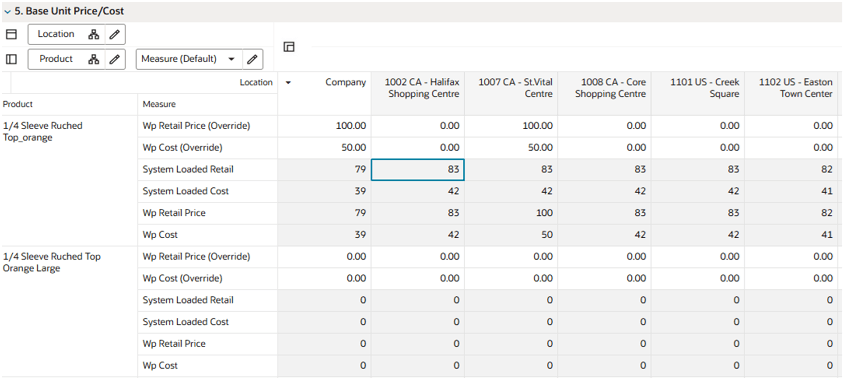The image size is (846, 380).
Task: Click Company Wp Retail Price (Override) cell 100.00
Action: coord(325,126)
